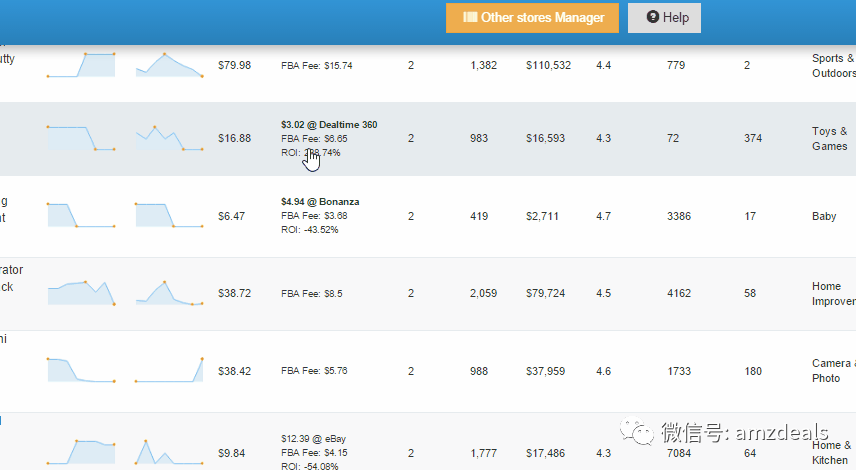The image size is (856, 470).
Task: Select the FBA Fee: $8.5 text
Action: pos(312,294)
